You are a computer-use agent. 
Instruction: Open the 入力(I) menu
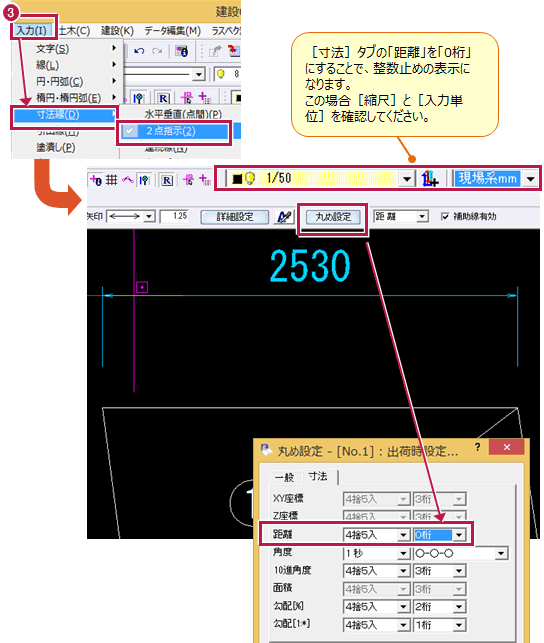[32, 31]
